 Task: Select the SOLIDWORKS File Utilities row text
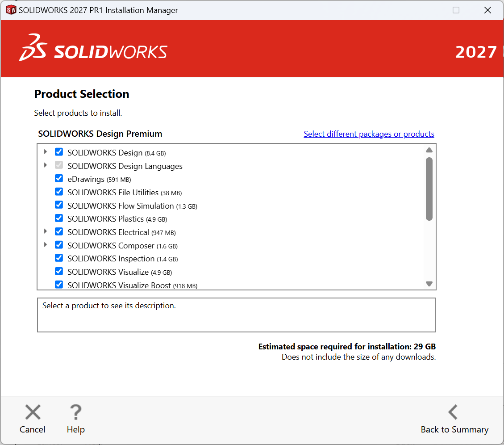pyautogui.click(x=125, y=193)
